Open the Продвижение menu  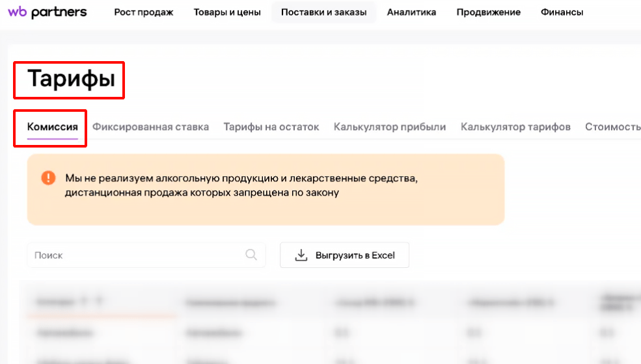(489, 12)
